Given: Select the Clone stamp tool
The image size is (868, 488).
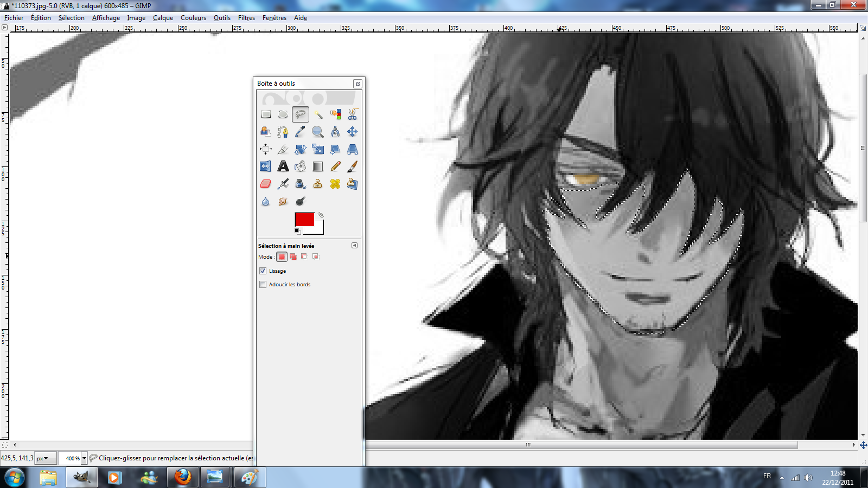Looking at the screenshot, I should [318, 184].
